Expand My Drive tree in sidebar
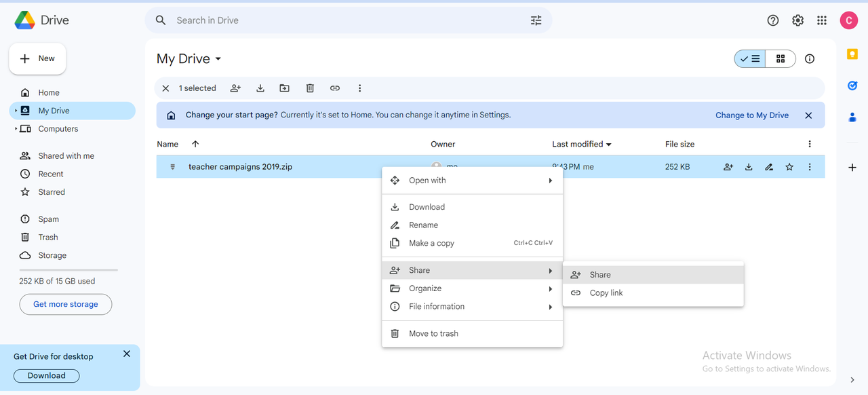Image resolution: width=868 pixels, height=395 pixels. click(16, 111)
